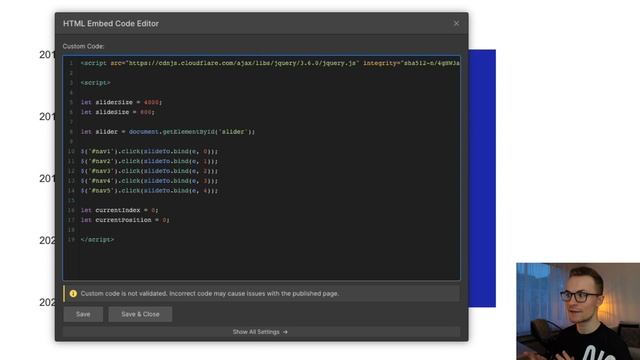Click the '#nav3' click binding line
640x360 pixels.
coord(149,171)
